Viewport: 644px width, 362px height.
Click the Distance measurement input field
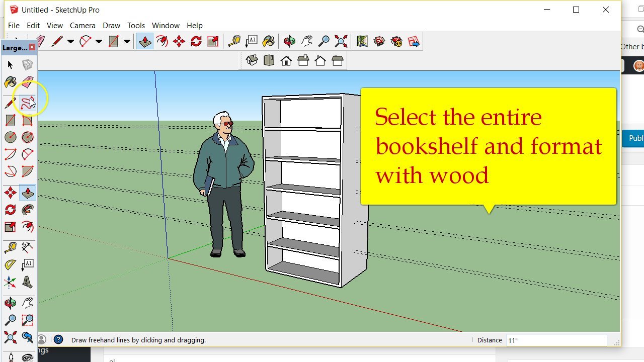pyautogui.click(x=556, y=340)
